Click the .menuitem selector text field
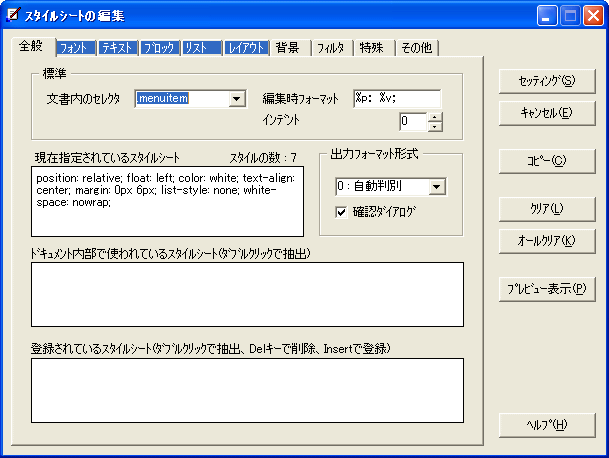 pos(182,99)
